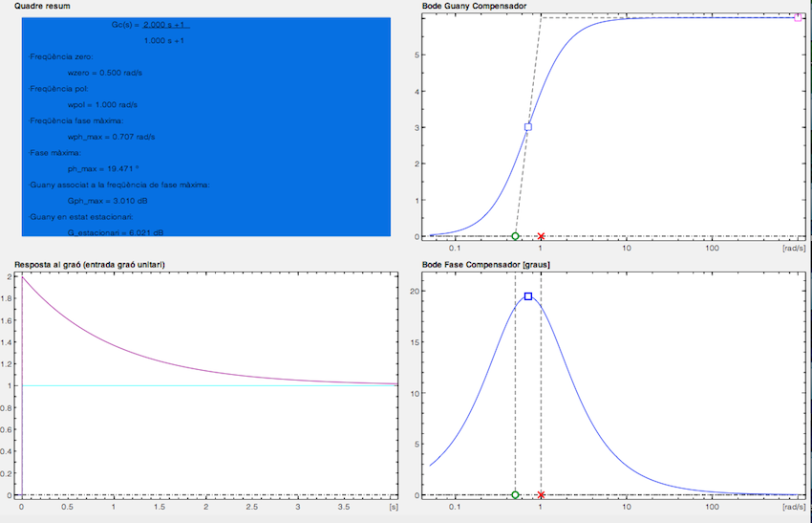The width and height of the screenshot is (812, 523).
Task: Select the red pole cross in gain Bode plot
Action: coord(541,236)
